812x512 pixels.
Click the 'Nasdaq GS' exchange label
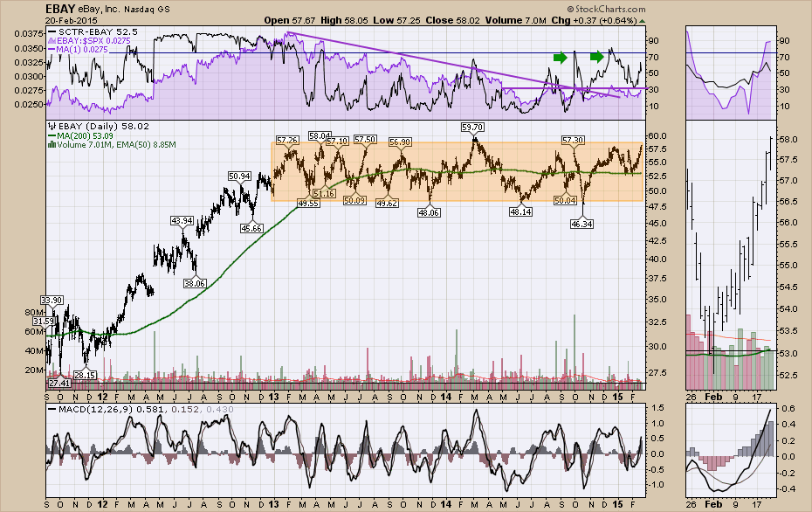tap(147, 10)
